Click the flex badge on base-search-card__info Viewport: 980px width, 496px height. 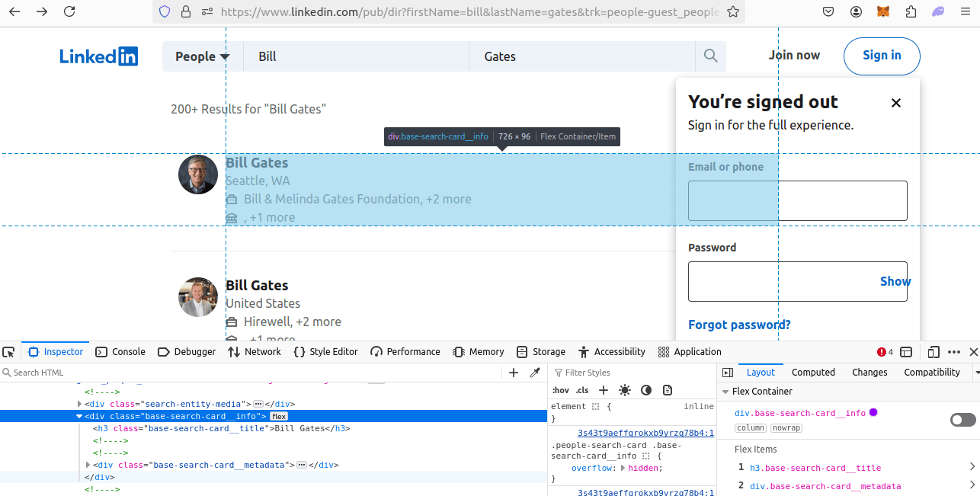pyautogui.click(x=279, y=416)
